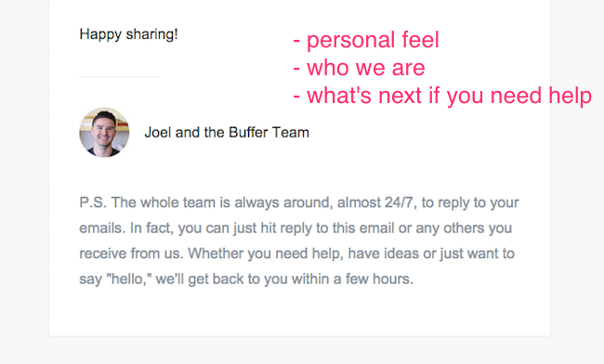The image size is (604, 364).
Task: Click "24/7" in the P.S. paragraph
Action: tap(400, 202)
